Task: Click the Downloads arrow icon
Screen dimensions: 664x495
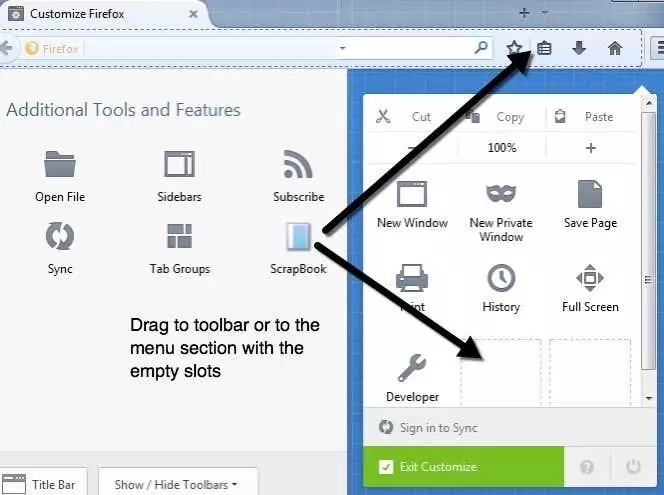Action: (x=579, y=48)
